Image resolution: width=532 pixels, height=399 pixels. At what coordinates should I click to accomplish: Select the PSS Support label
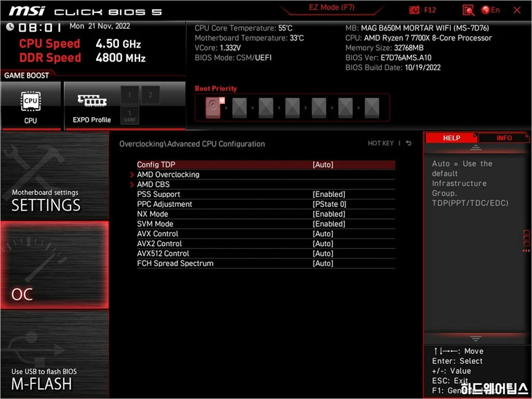(158, 194)
